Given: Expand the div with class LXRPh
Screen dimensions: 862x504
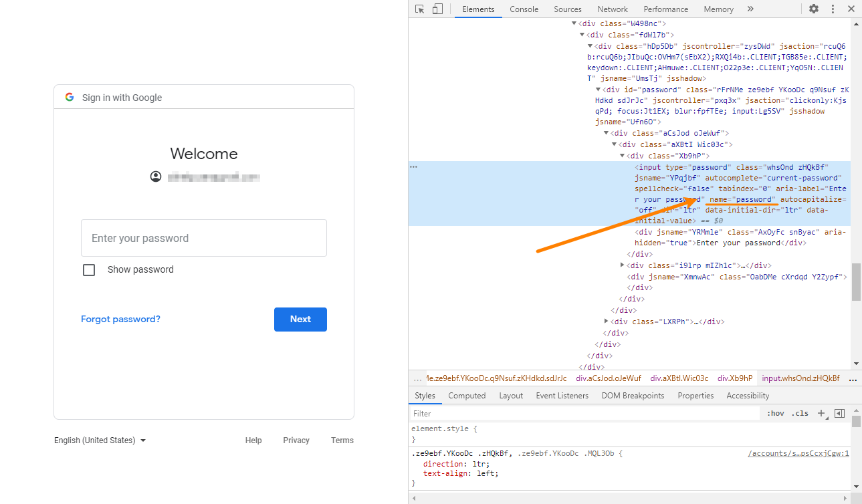Looking at the screenshot, I should tap(606, 321).
